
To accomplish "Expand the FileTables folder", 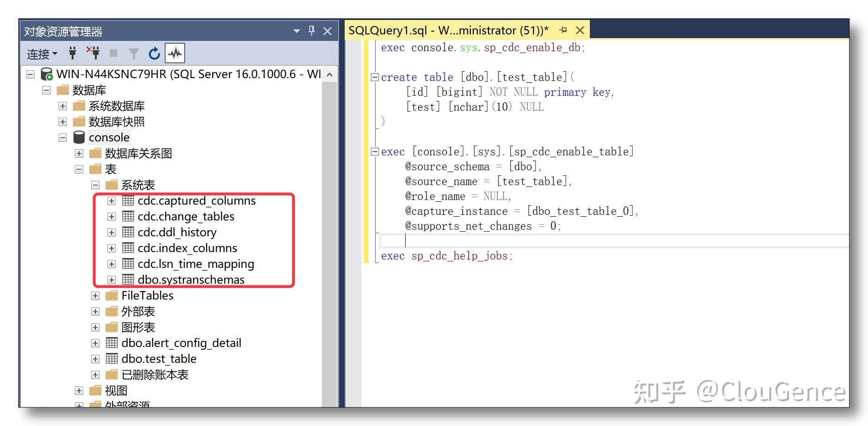I will tap(95, 295).
